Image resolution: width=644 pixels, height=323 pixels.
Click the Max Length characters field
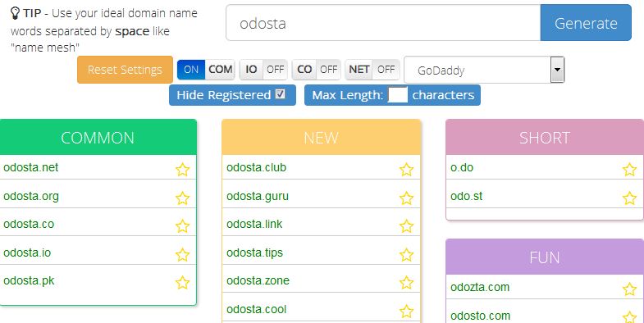click(398, 95)
